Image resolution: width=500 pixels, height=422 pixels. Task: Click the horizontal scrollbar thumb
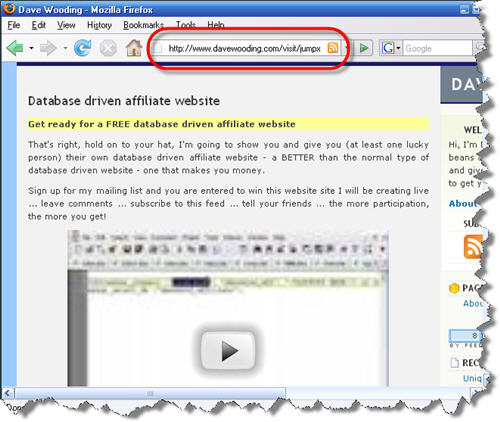tap(150, 394)
